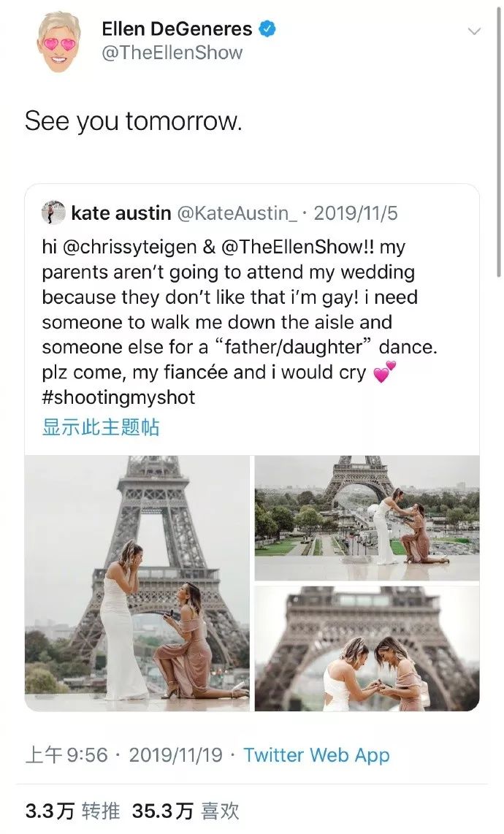Click the quoted tweet's 2019/11/5 date
Screen dimensions: 504x834
coord(356,213)
